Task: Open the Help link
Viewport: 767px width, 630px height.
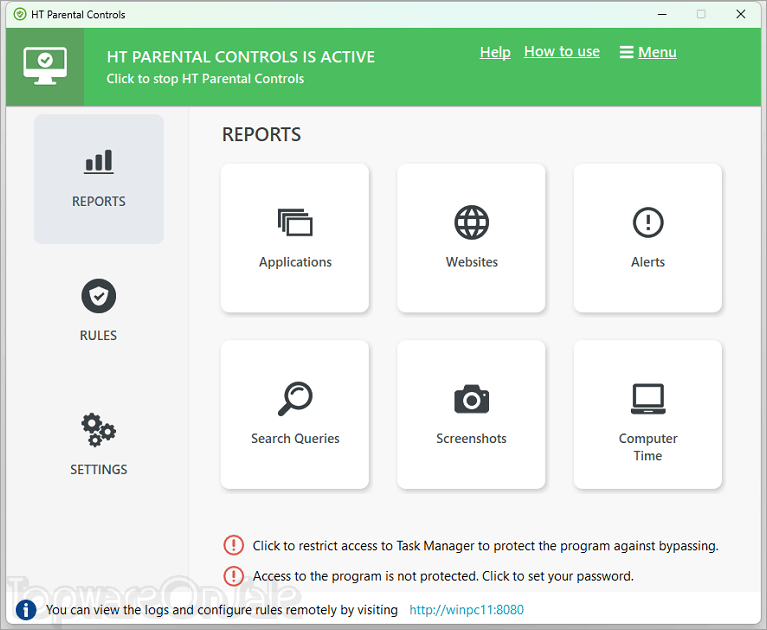Action: [x=495, y=52]
